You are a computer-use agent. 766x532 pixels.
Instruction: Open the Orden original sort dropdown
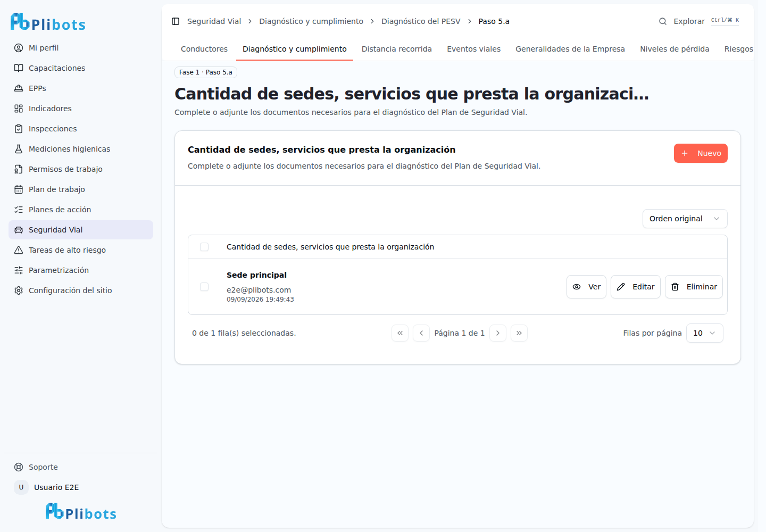685,219
